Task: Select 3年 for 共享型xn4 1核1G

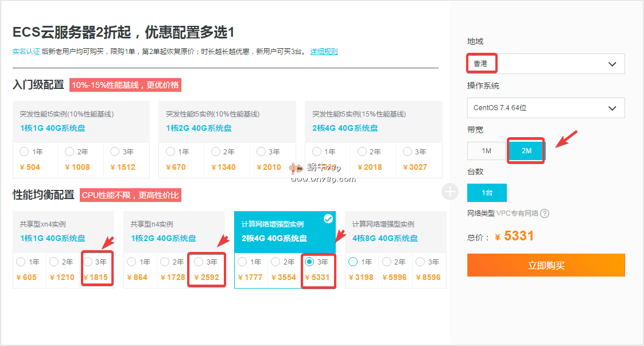Action: click(x=88, y=262)
